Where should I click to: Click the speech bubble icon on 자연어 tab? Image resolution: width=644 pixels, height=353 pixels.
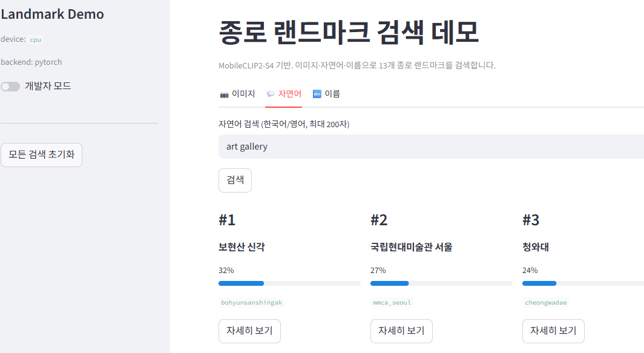271,94
